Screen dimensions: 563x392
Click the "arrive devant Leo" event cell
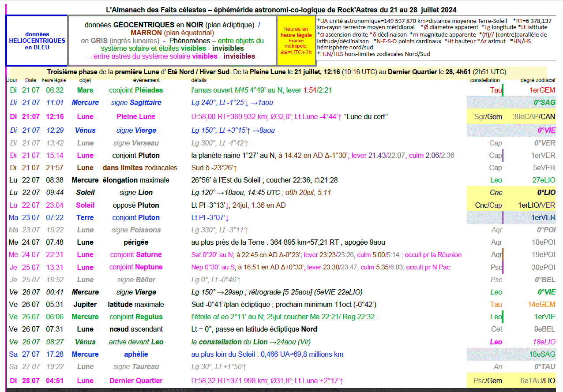pyautogui.click(x=136, y=342)
